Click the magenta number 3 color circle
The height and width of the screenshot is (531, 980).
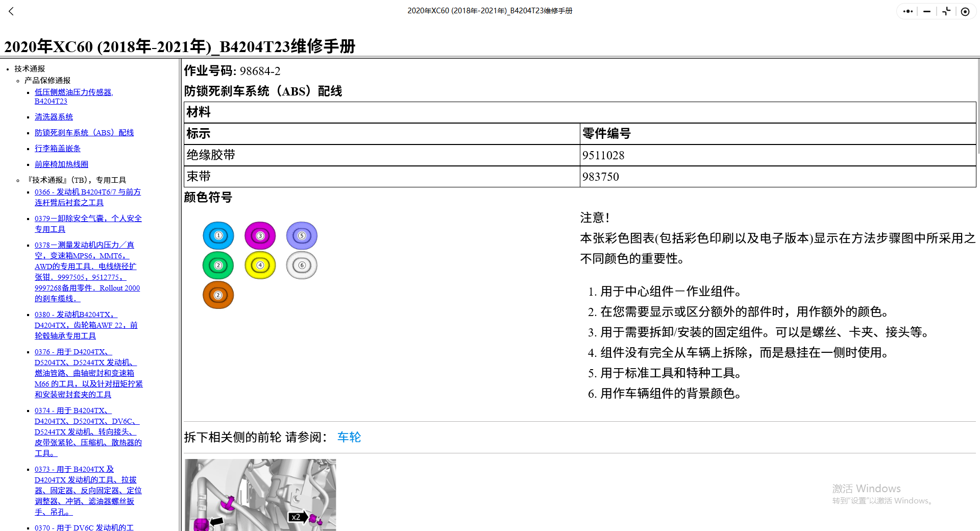[260, 235]
